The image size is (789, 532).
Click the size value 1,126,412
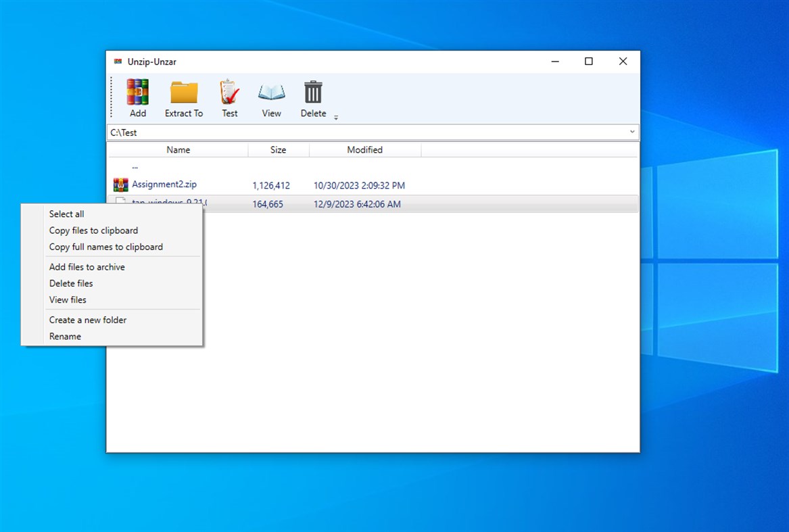tap(271, 185)
